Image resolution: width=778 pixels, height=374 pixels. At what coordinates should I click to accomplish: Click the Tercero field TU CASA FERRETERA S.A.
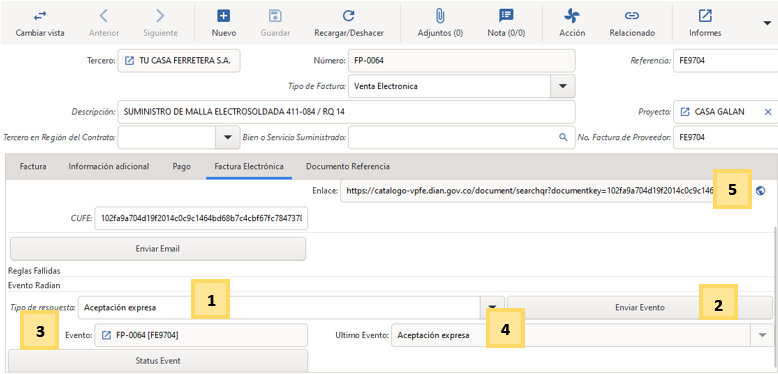[x=179, y=61]
